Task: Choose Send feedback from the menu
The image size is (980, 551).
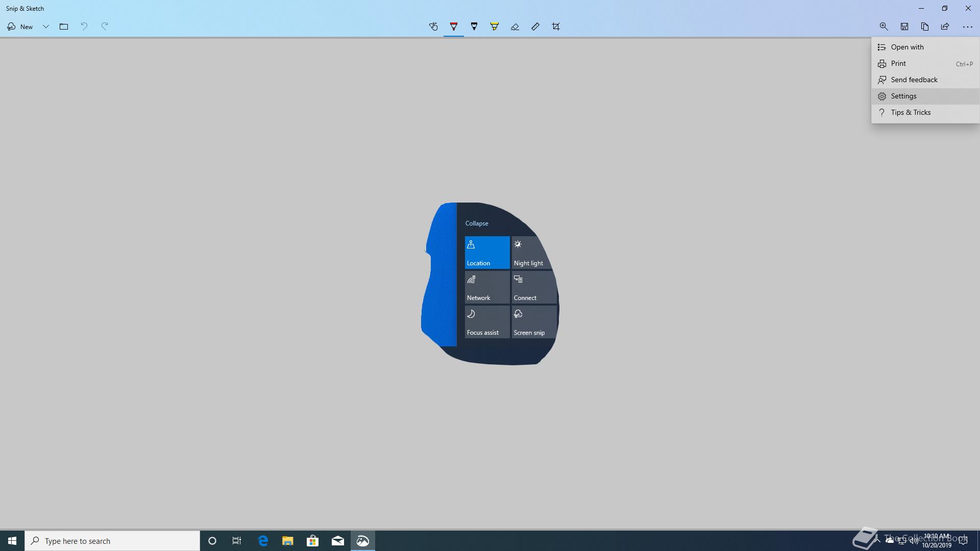Action: point(925,80)
